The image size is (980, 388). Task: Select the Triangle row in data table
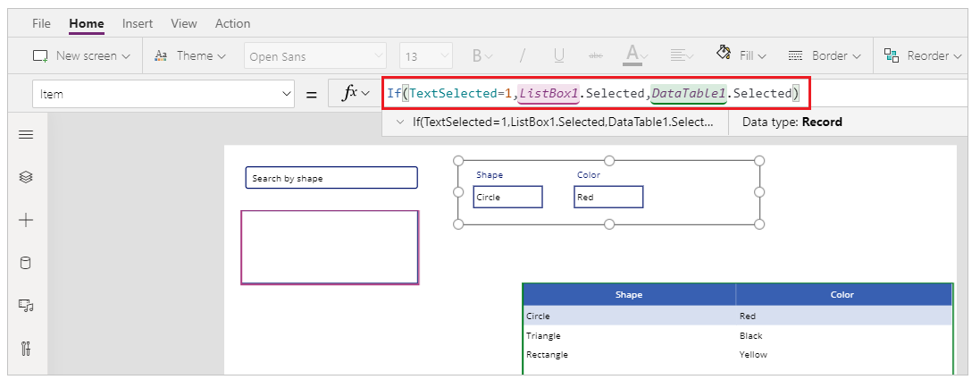(x=738, y=335)
